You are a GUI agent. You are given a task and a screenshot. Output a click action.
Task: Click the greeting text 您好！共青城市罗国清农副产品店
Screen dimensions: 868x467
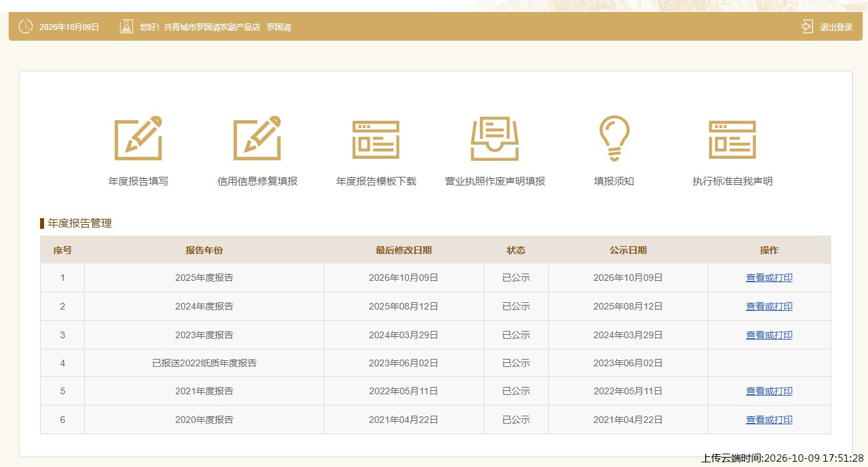coord(200,27)
